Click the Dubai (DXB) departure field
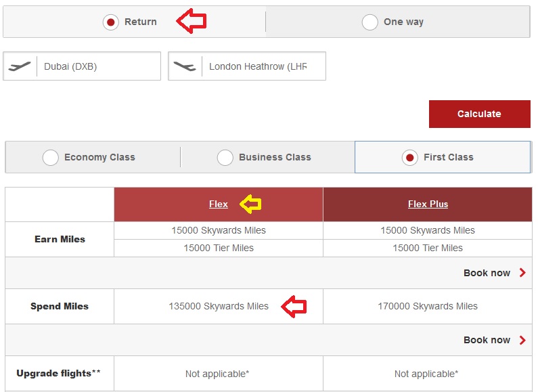538x392 pixels. (x=98, y=66)
